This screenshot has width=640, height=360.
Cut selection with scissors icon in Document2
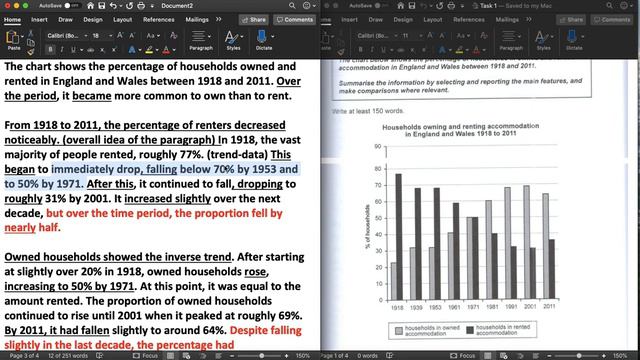pos(30,33)
